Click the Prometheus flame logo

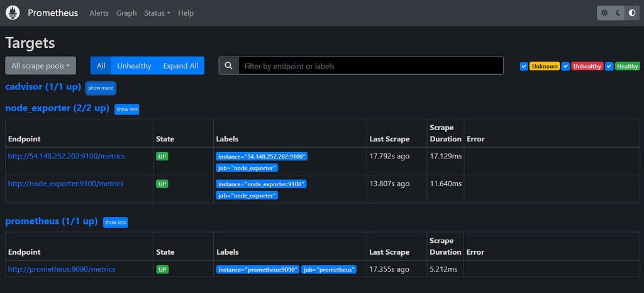pos(13,13)
